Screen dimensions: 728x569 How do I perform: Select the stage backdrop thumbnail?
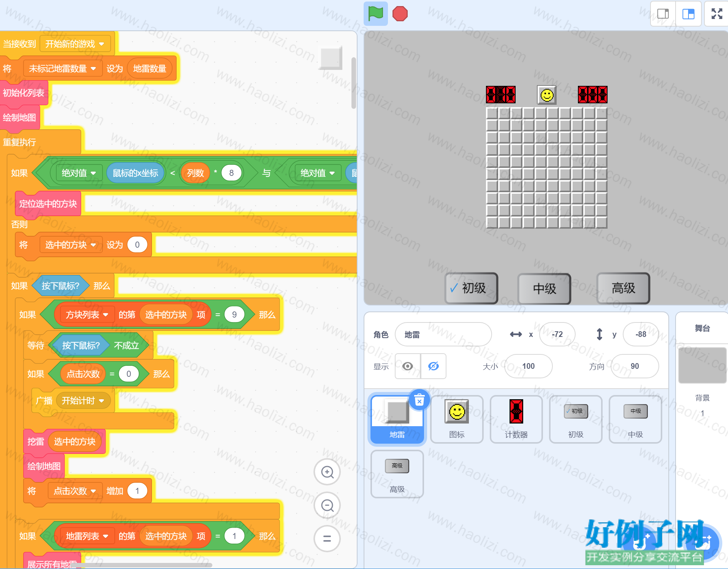(702, 365)
